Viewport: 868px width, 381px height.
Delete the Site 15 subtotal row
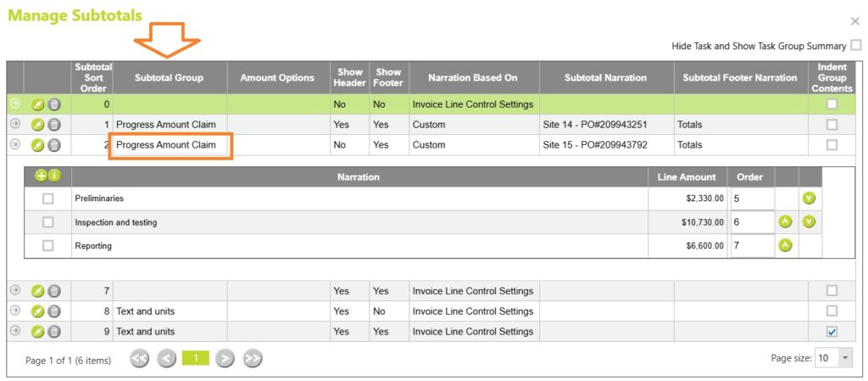(53, 145)
